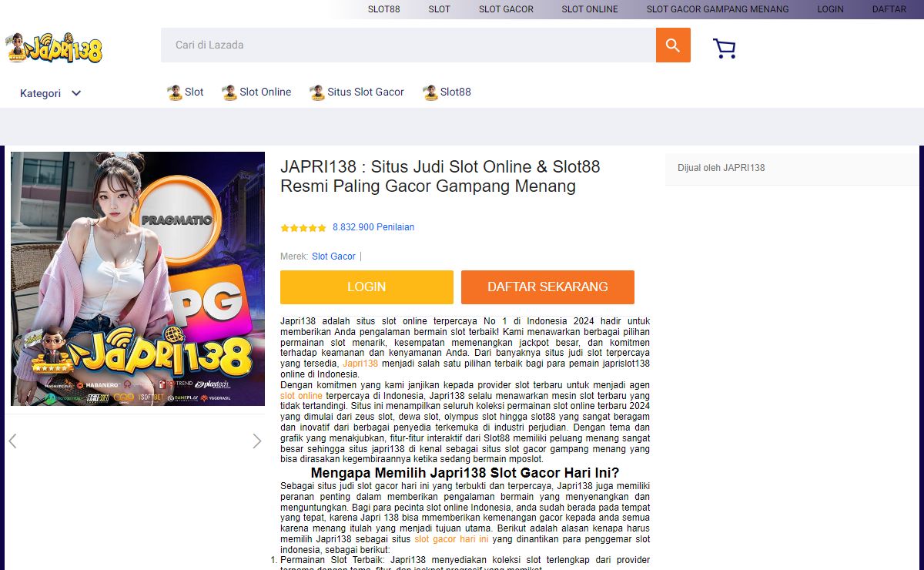Click the product title JAPRI138 Situs Judi Slot
924x570 pixels.
click(440, 176)
